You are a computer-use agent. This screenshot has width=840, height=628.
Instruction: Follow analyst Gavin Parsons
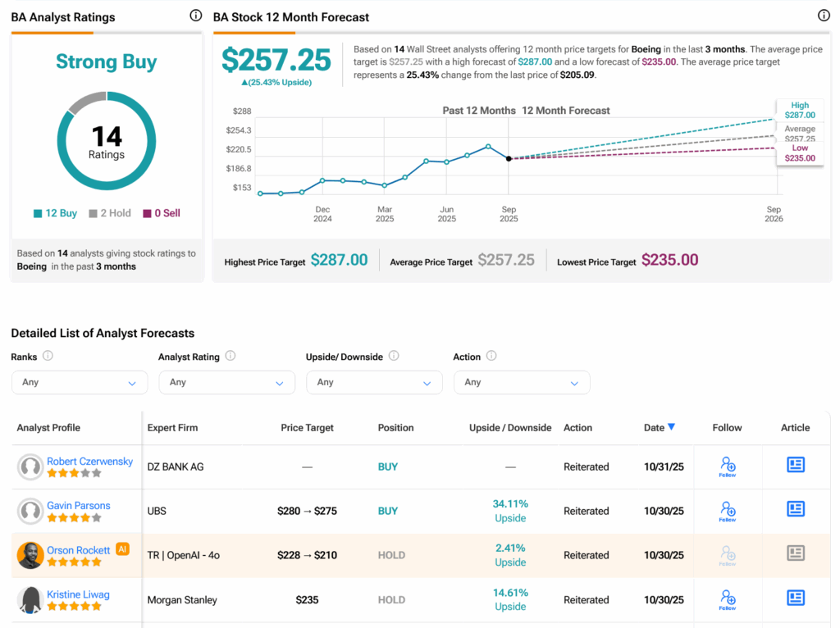pos(727,511)
